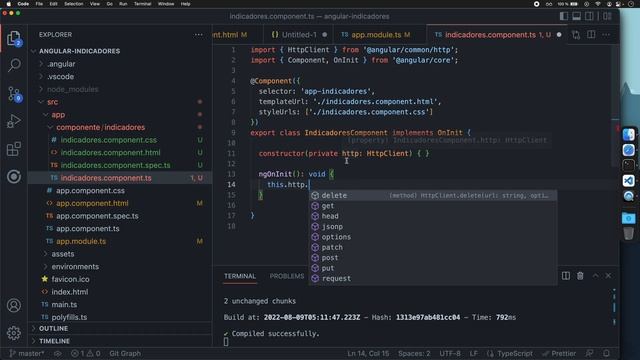The image size is (640, 360).
Task: Select delete suggestion in autocomplete
Action: click(x=433, y=196)
